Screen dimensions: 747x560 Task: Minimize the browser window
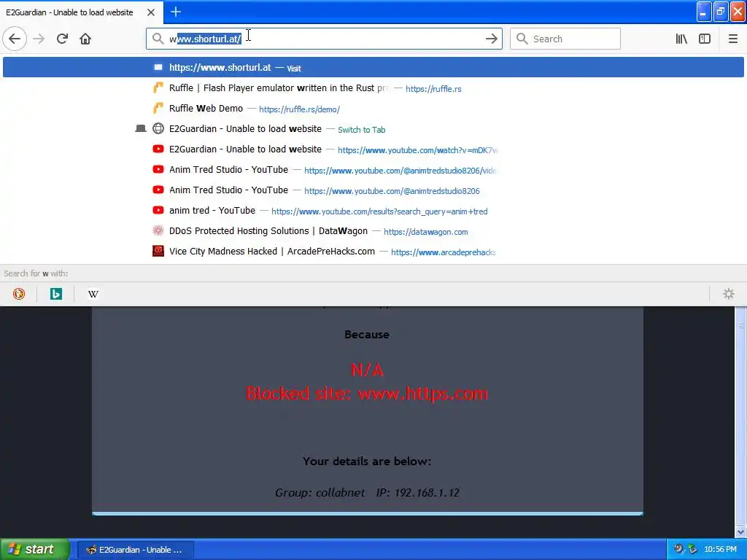click(x=704, y=12)
